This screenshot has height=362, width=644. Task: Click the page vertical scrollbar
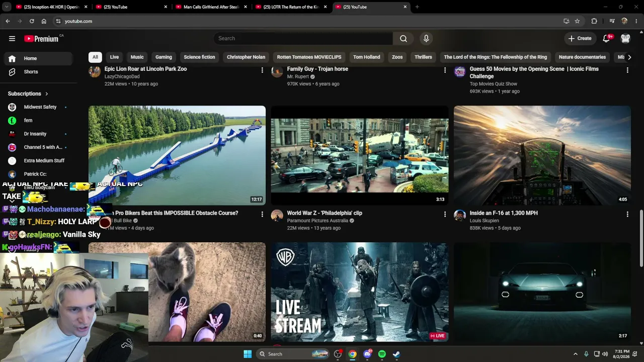click(x=641, y=239)
